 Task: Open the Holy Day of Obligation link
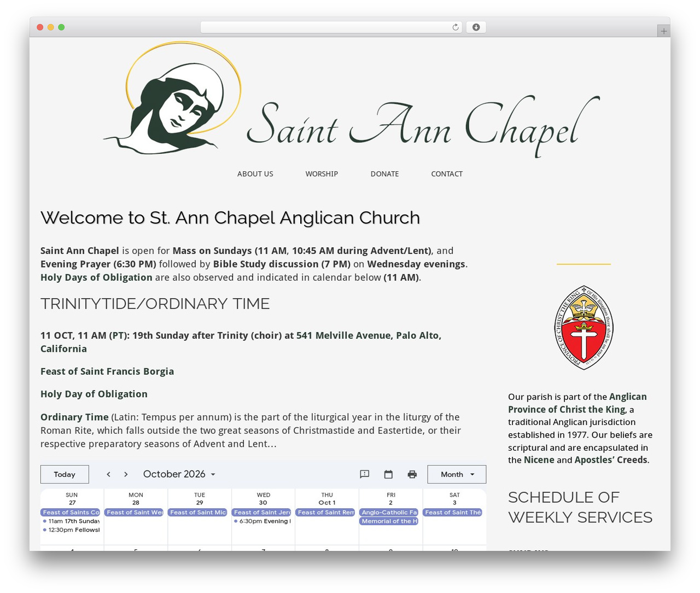94,394
